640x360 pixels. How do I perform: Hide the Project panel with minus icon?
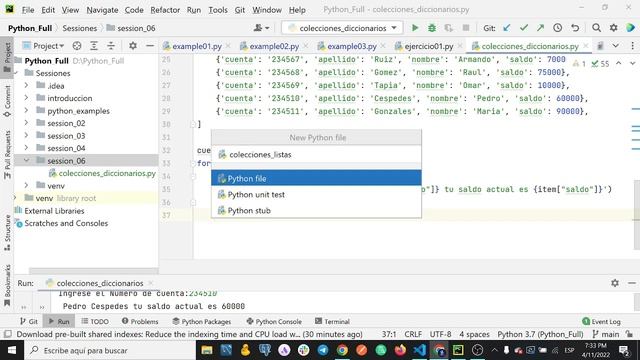(150, 46)
